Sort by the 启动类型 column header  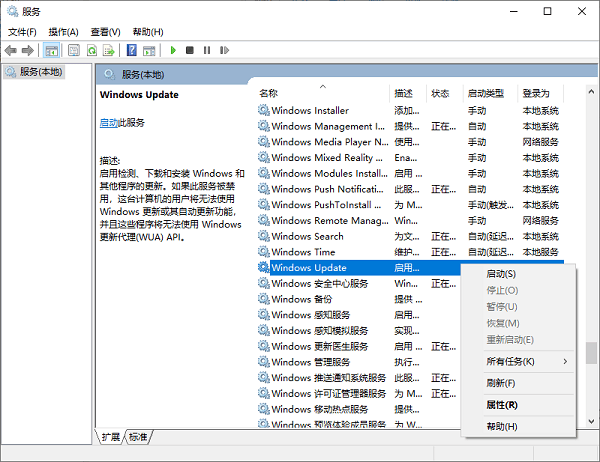click(490, 93)
